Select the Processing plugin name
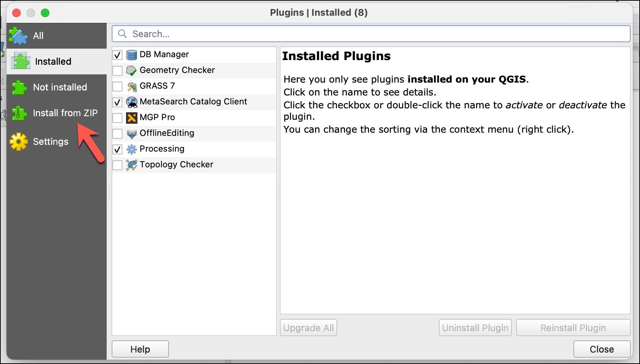Viewport: 640px width, 364px height. (162, 149)
